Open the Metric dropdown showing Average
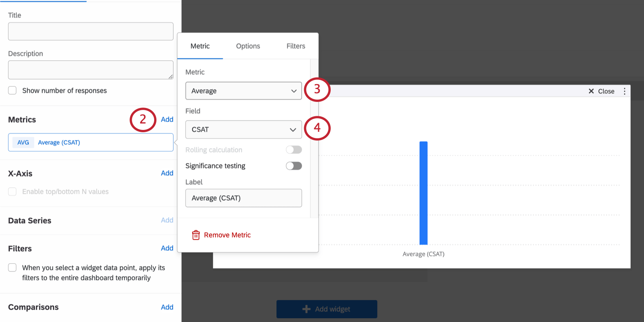The height and width of the screenshot is (322, 644). (244, 91)
